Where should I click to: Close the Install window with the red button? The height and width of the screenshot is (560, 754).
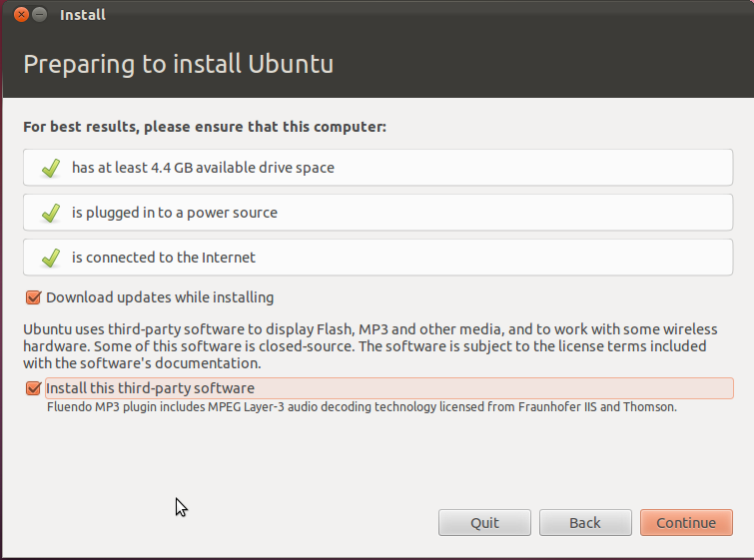pos(21,14)
